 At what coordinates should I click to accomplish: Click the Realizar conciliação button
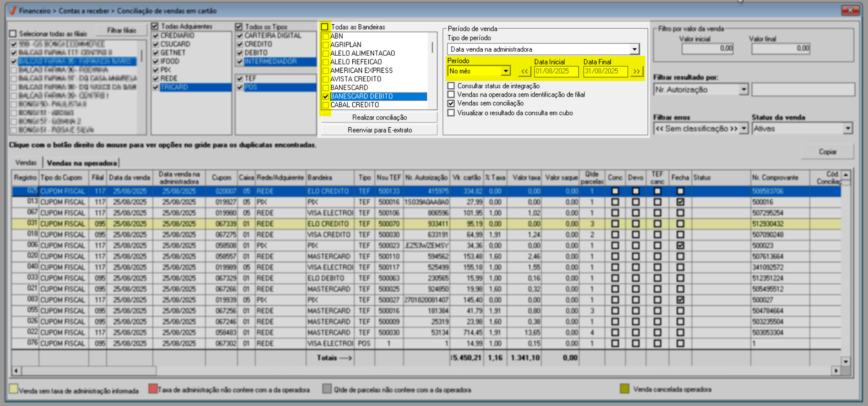coord(379,118)
